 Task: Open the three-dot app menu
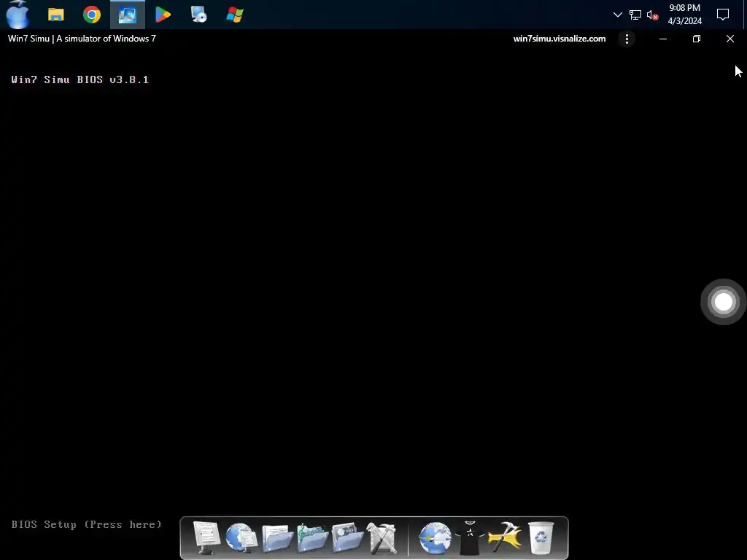[627, 39]
